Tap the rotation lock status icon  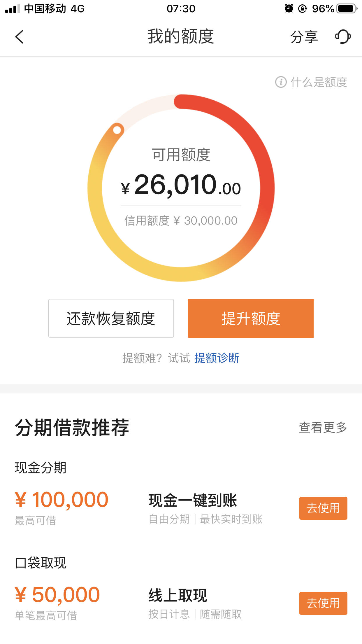click(x=303, y=9)
